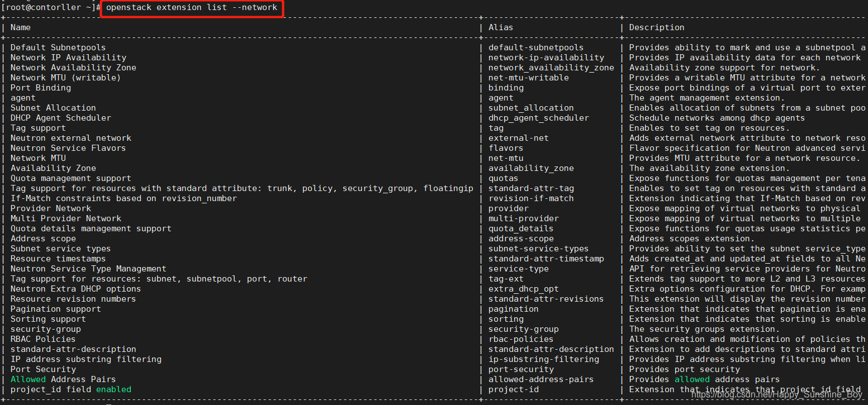
Task: Click the 'Tag support' name cell
Action: (38, 128)
